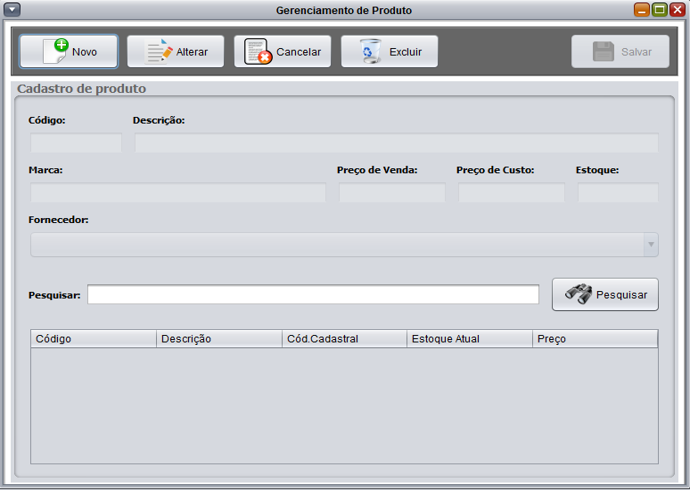
Task: Click the Fornecedor dropdown arrow
Action: pyautogui.click(x=651, y=245)
